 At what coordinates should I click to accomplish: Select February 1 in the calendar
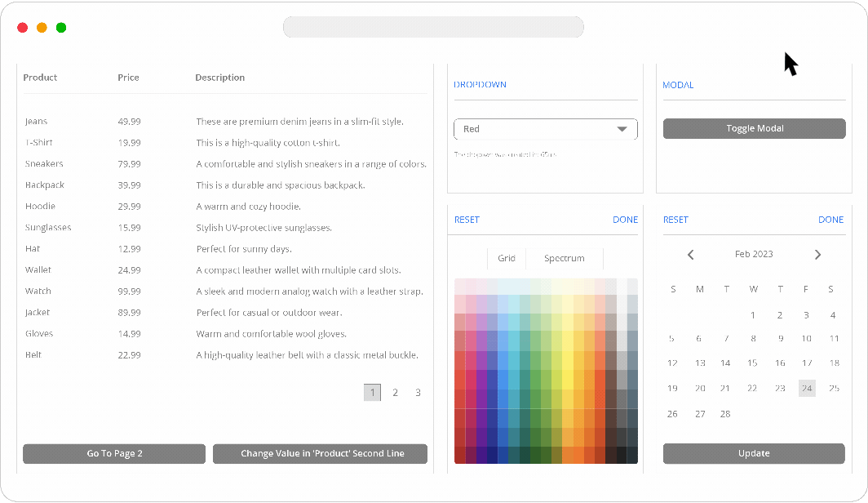753,315
